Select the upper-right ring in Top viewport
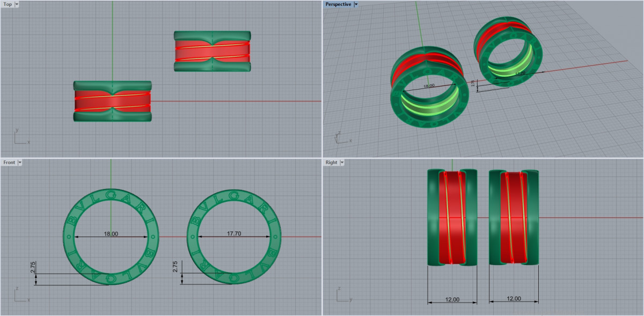The height and width of the screenshot is (316, 644). (x=213, y=51)
